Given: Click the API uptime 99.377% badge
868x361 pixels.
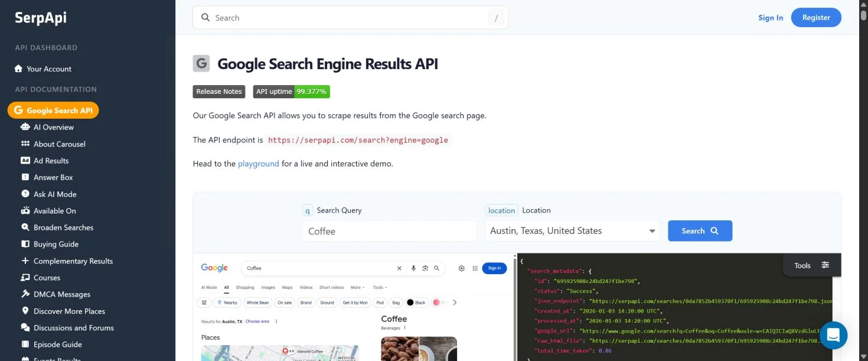Looking at the screenshot, I should click(292, 92).
